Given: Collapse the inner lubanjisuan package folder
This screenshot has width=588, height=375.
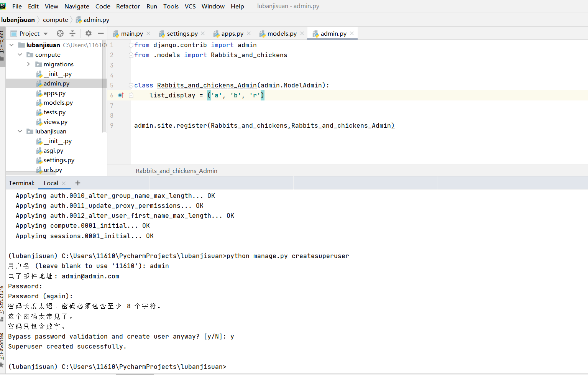Looking at the screenshot, I should [x=20, y=131].
